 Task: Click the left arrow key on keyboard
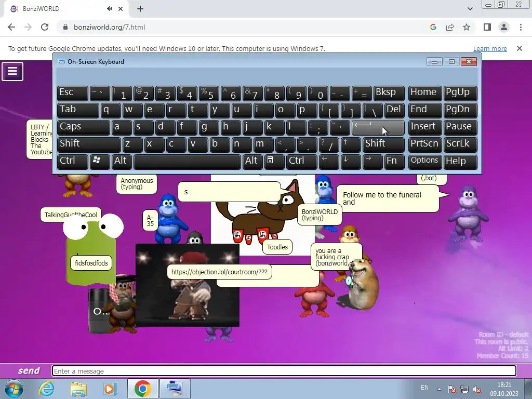[329, 161]
